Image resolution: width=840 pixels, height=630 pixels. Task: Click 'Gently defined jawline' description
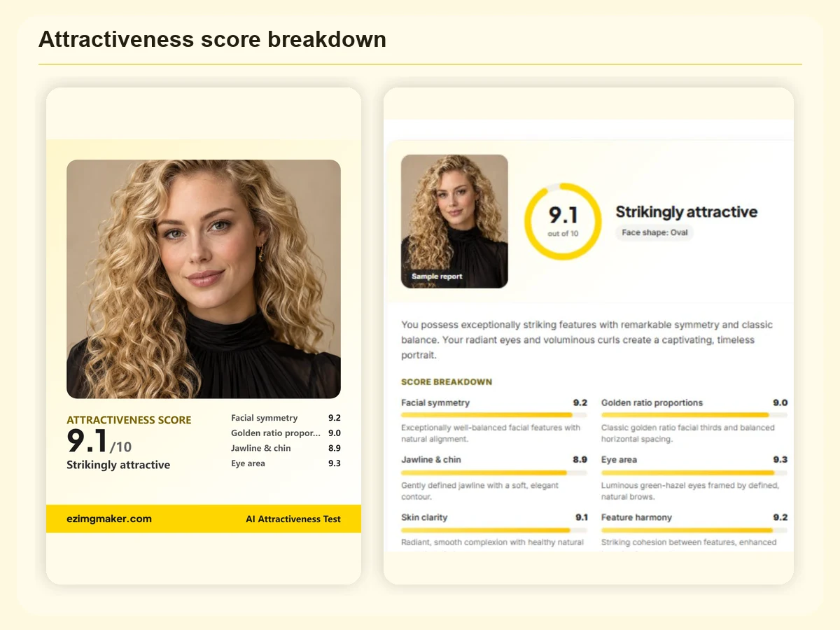(x=480, y=491)
